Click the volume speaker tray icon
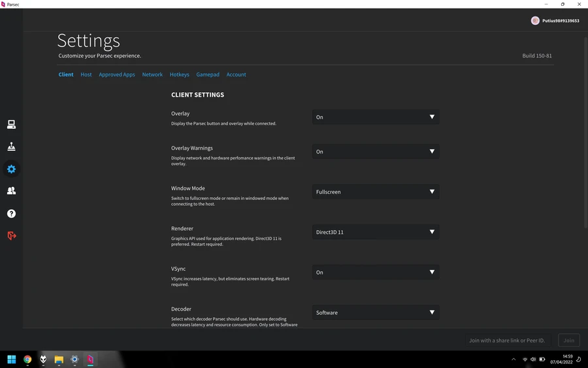The height and width of the screenshot is (368, 588). pos(533,360)
